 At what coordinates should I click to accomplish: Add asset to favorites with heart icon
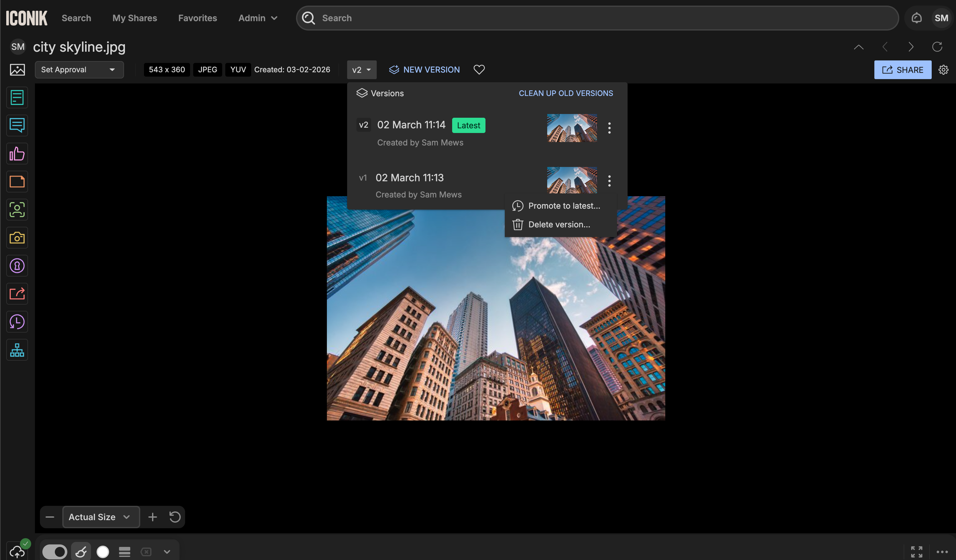tap(479, 69)
